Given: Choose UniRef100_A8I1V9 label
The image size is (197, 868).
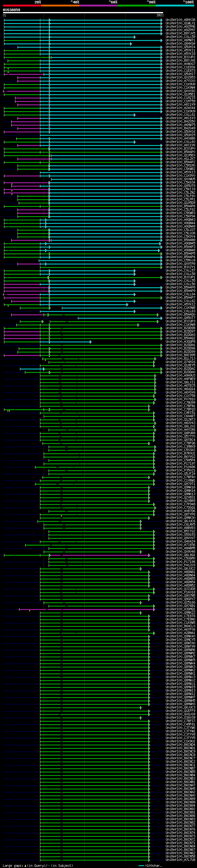Looking at the screenshot, I should coord(180,104).
